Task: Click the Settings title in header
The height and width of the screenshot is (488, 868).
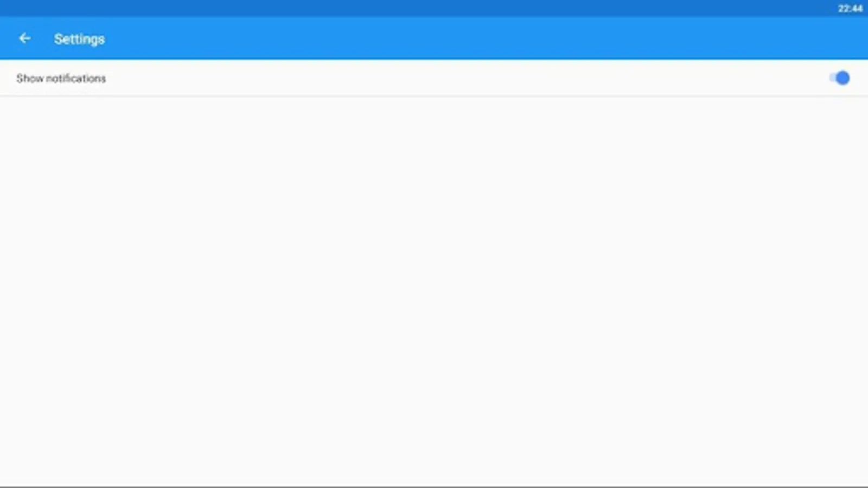Action: coord(79,39)
